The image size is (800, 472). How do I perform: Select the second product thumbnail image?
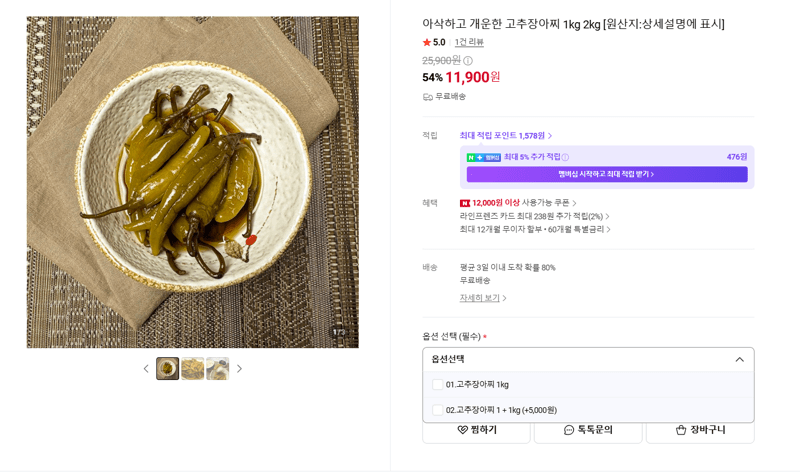pos(192,368)
